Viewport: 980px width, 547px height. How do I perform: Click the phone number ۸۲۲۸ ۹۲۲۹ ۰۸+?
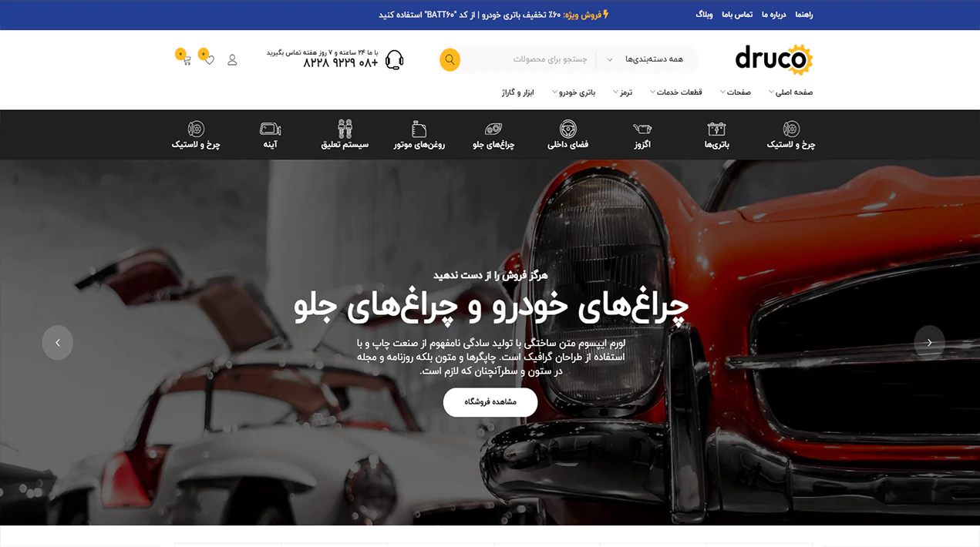341,63
